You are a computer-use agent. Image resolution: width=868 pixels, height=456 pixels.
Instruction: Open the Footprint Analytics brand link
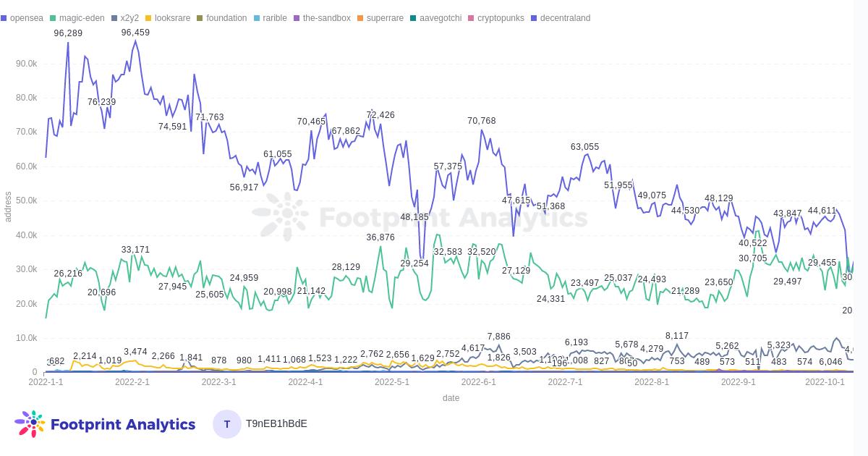tap(123, 424)
